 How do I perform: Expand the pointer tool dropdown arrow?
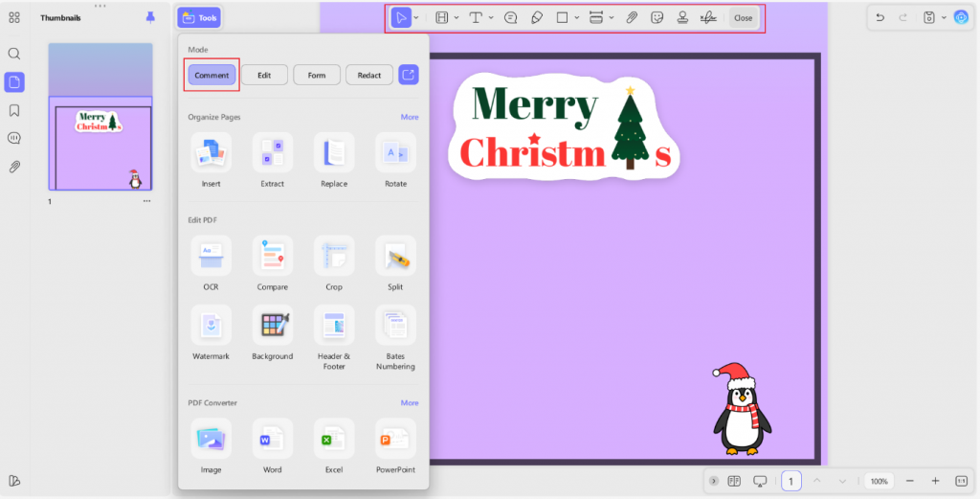click(416, 18)
